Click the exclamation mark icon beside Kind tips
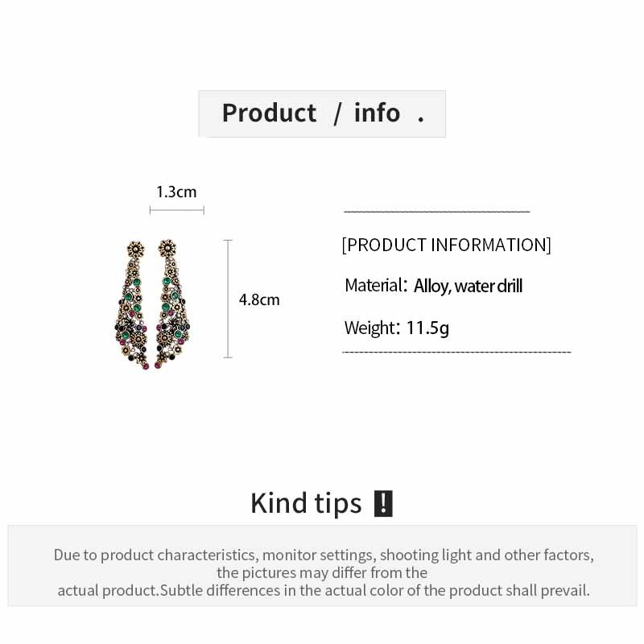 tap(383, 503)
